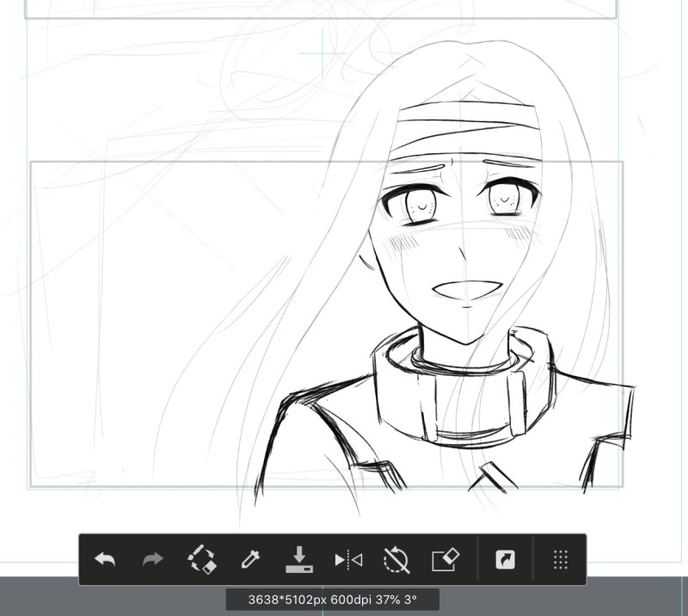The height and width of the screenshot is (616, 688).
Task: Click the greyed-out redo arrow
Action: click(x=153, y=560)
